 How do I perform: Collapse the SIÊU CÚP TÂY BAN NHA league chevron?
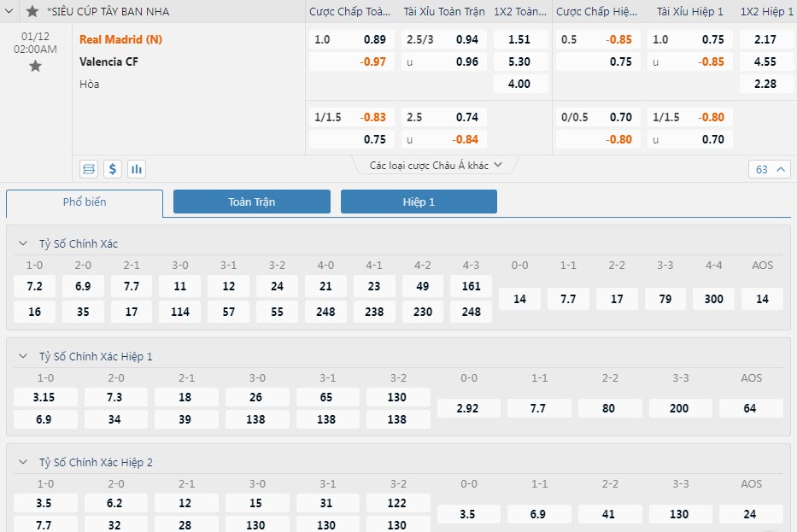pos(10,11)
